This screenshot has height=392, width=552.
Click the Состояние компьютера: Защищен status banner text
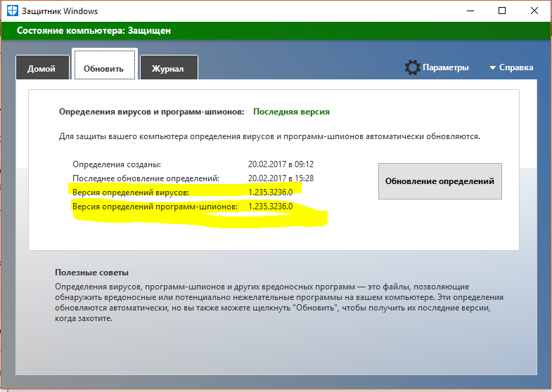click(94, 31)
